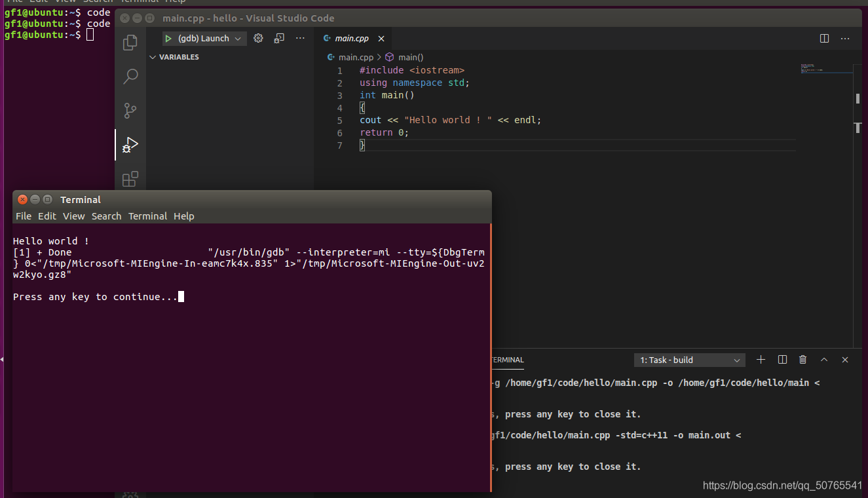Screen dimensions: 868x498
Task: Click the '-o /home/gf1/code/hello/main' build line
Action: pos(654,383)
